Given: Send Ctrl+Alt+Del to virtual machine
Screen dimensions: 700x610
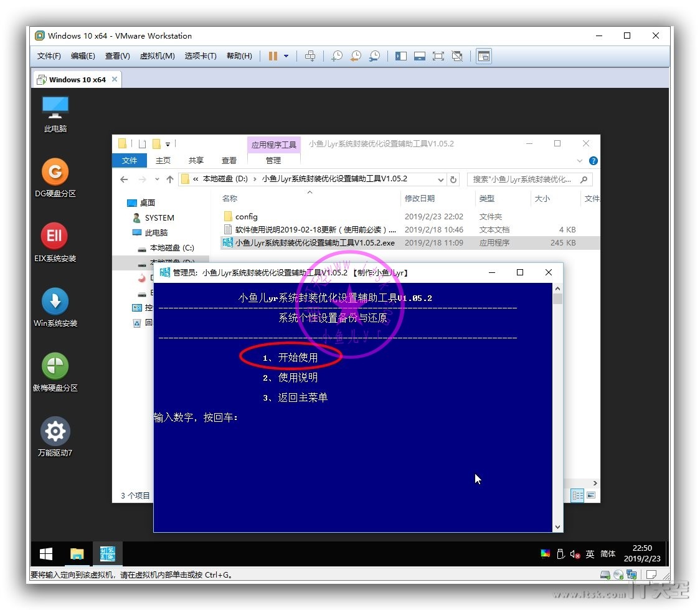Looking at the screenshot, I should [310, 56].
